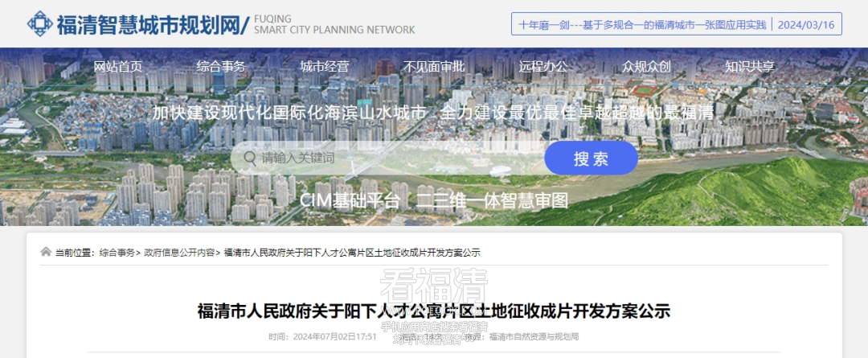The width and height of the screenshot is (868, 358).
Task: Click the magnifier icon in search box
Action: click(250, 158)
